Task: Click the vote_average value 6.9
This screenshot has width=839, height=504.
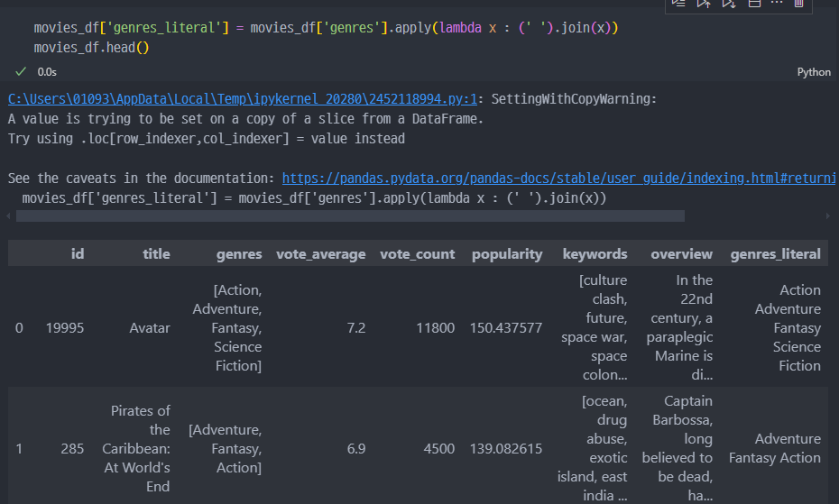Action: 355,449
